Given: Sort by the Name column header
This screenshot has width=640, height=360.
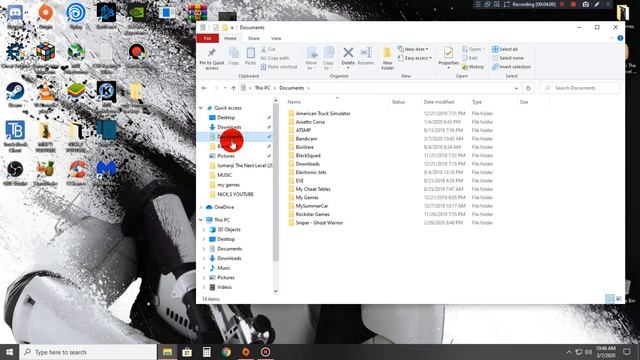Looking at the screenshot, I should point(337,102).
